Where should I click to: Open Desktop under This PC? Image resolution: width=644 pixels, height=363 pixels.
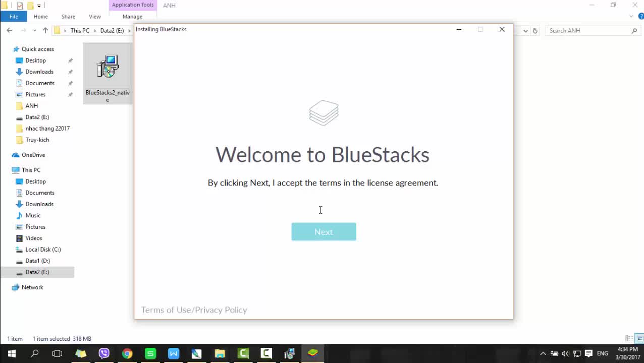click(35, 181)
